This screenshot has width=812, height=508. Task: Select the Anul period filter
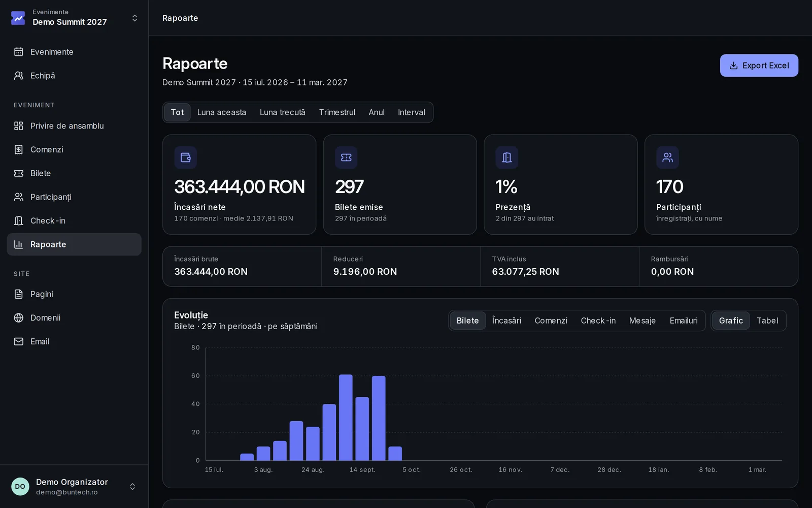(x=377, y=112)
